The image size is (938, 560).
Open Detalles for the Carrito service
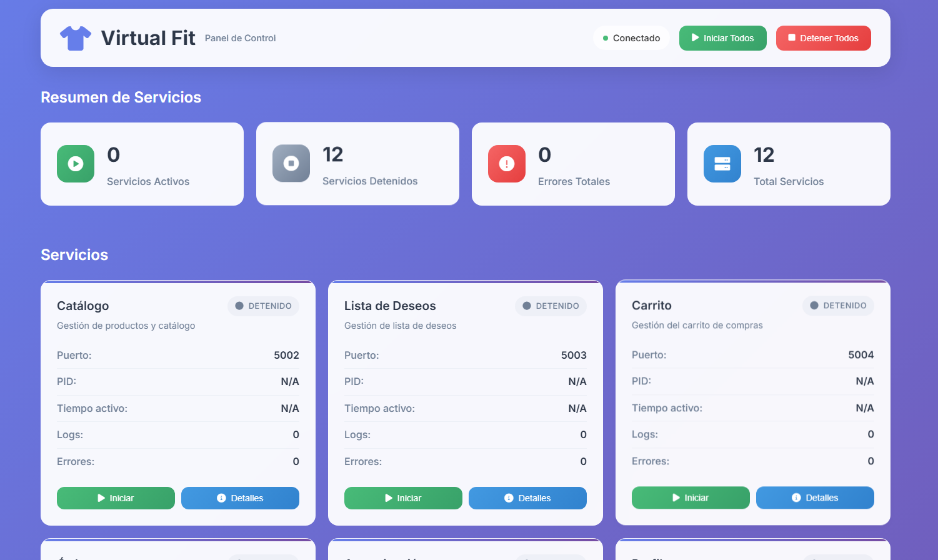tap(815, 497)
